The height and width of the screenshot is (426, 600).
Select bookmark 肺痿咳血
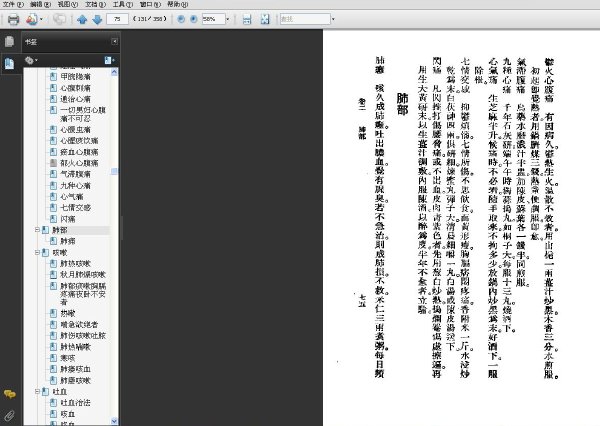[x=75, y=369]
